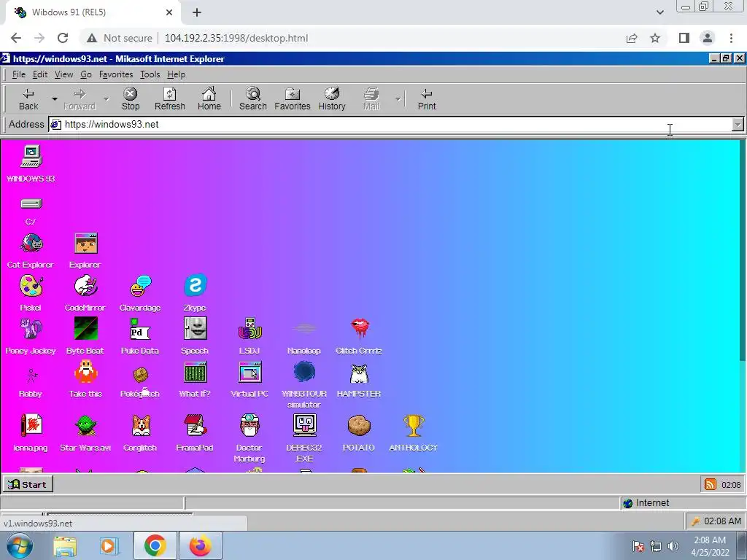
Task: Open the Edit menu
Action: tap(40, 75)
